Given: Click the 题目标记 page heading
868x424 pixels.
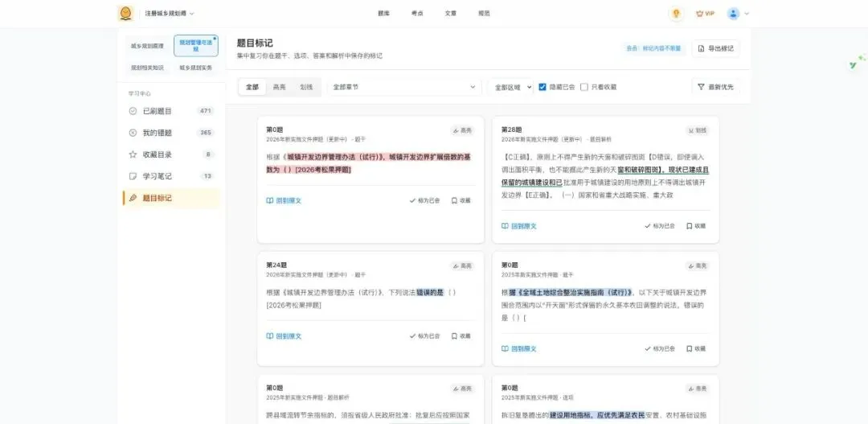Looking at the screenshot, I should coord(255,43).
